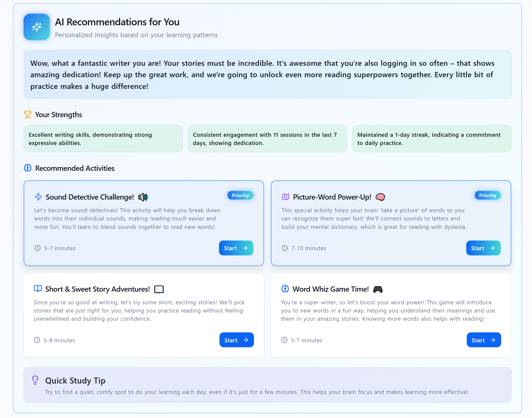
Task: Start the Word Whiz Game Time activity
Action: pos(484,340)
